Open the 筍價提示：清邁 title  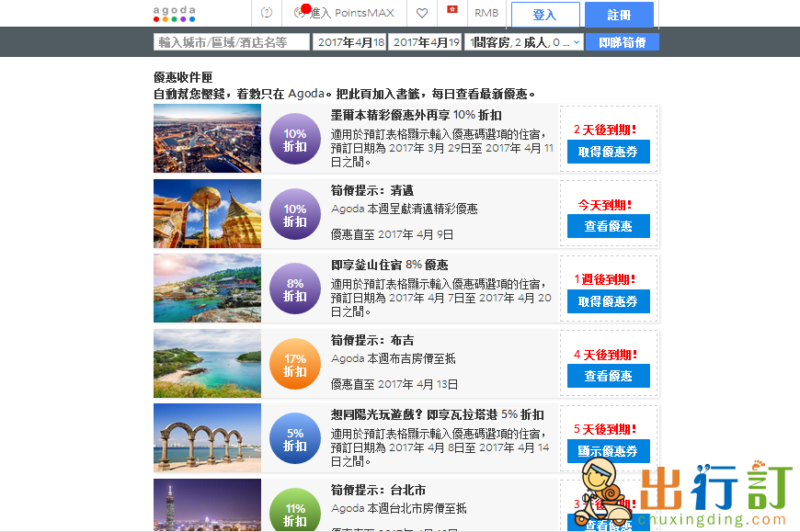pyautogui.click(x=371, y=190)
